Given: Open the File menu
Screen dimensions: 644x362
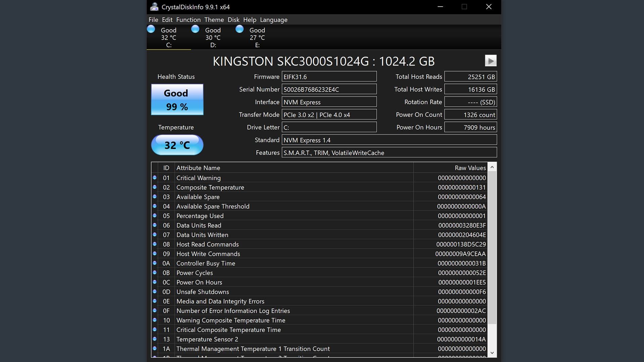Looking at the screenshot, I should tap(153, 20).
